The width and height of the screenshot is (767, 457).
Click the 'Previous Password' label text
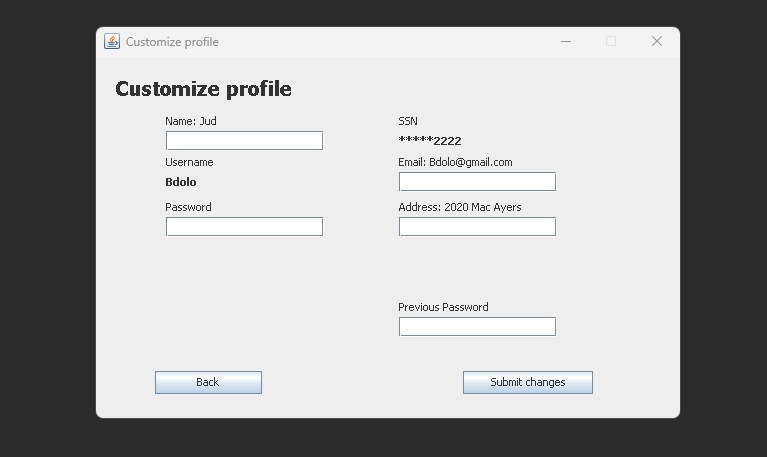coord(443,307)
